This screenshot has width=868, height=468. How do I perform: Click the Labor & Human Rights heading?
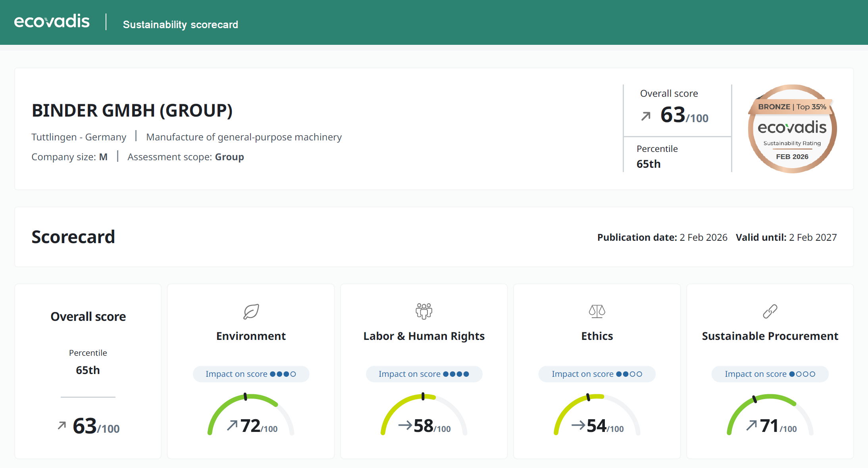coord(424,336)
